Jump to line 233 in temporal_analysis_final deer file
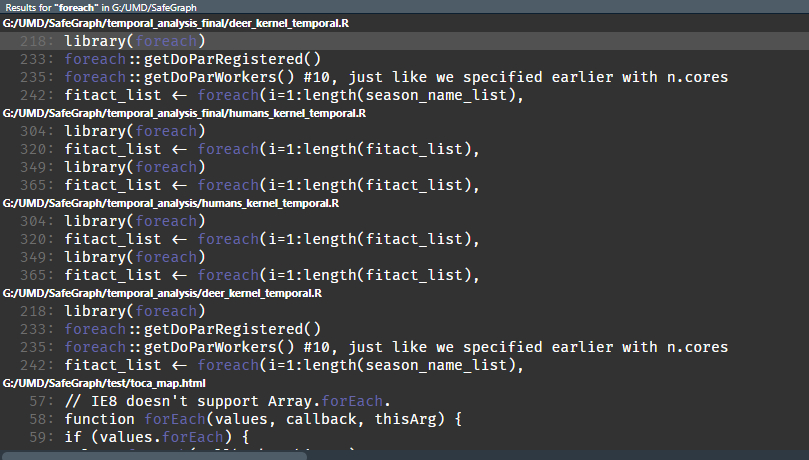Screen dimensions: 809x460 coord(192,59)
